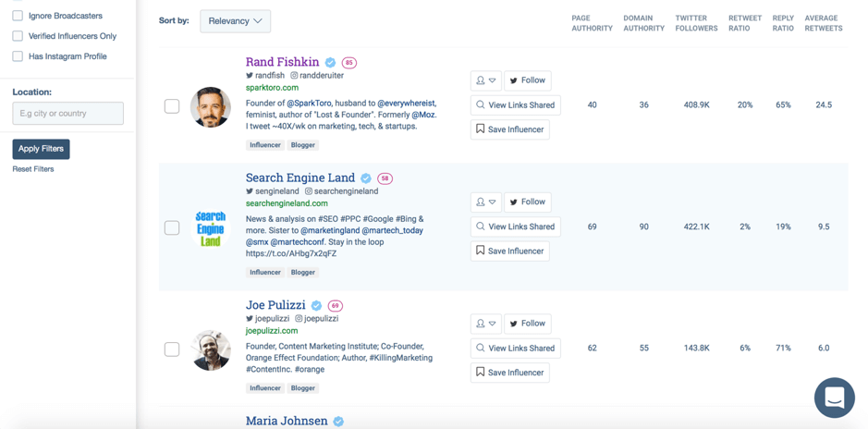Image resolution: width=868 pixels, height=429 pixels.
Task: Open Maria Johnsen name link
Action: [287, 422]
